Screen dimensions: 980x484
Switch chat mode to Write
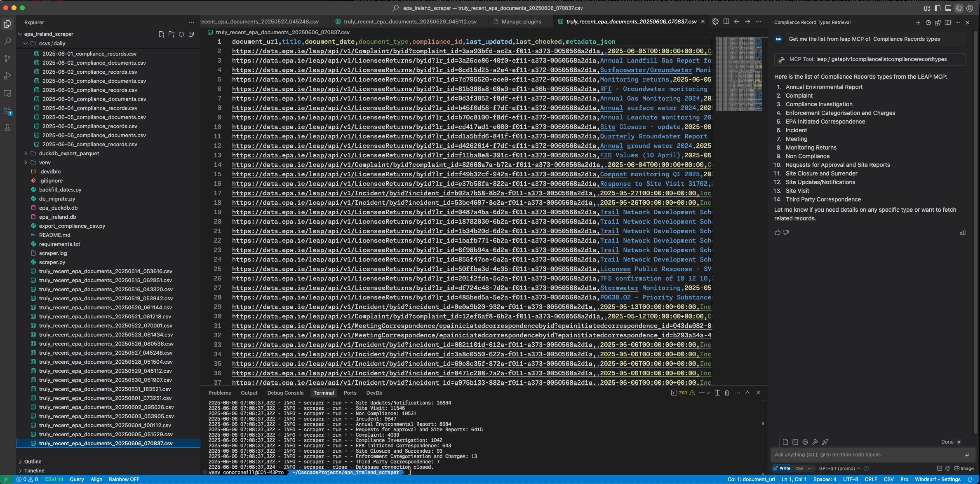point(782,468)
